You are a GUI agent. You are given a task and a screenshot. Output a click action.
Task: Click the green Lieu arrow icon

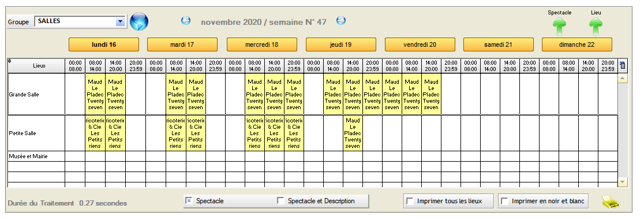tap(596, 27)
